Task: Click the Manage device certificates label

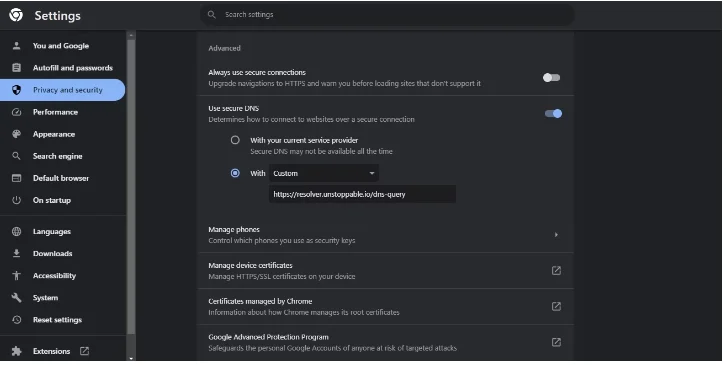Action: tap(250, 265)
